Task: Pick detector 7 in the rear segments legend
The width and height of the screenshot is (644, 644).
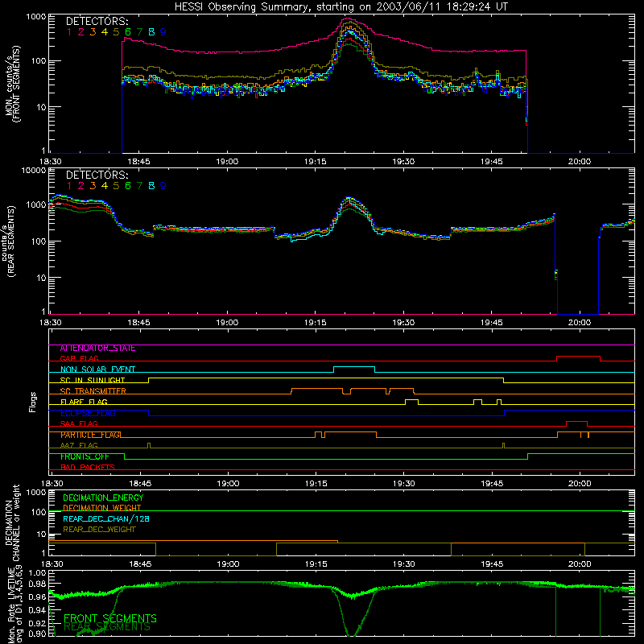Action: click(139, 186)
